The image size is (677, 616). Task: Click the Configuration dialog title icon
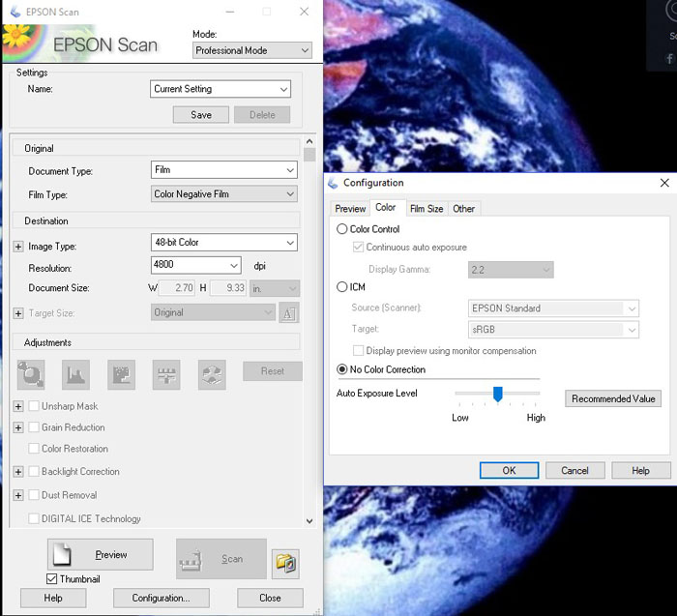[333, 183]
